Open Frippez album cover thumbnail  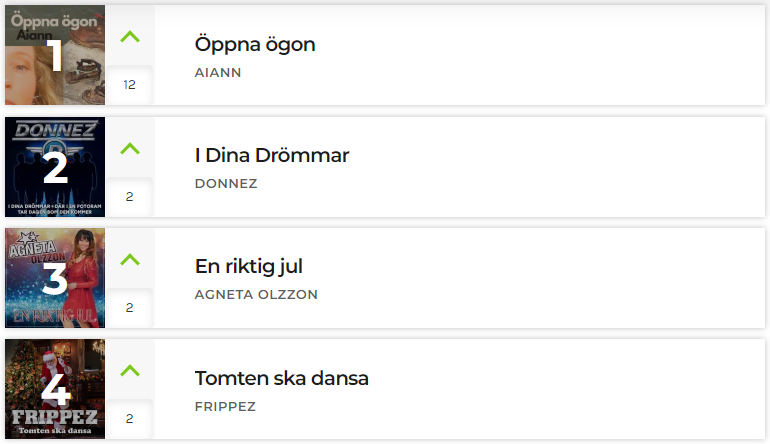pyautogui.click(x=55, y=389)
